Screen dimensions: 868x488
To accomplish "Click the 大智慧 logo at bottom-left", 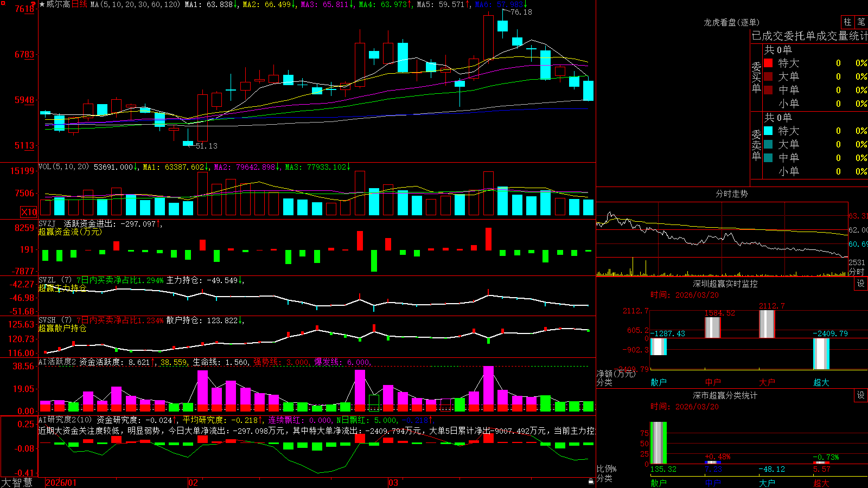I will (x=17, y=483).
